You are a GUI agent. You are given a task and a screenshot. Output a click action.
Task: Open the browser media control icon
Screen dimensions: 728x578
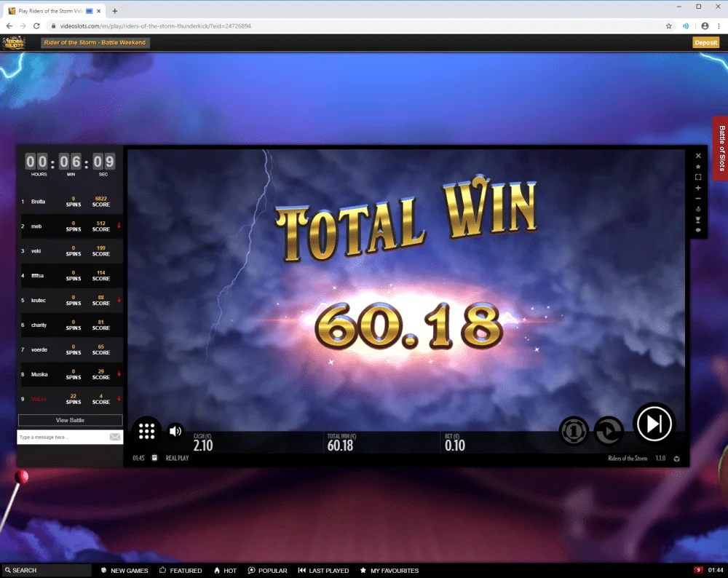pyautogui.click(x=685, y=26)
